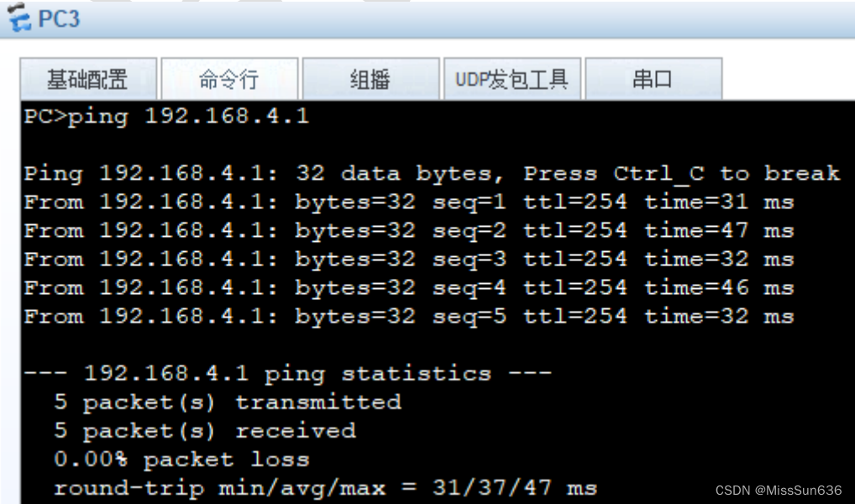Viewport: 855px width, 504px height.
Task: Click the seq=4 ping reply line
Action: coord(408,288)
